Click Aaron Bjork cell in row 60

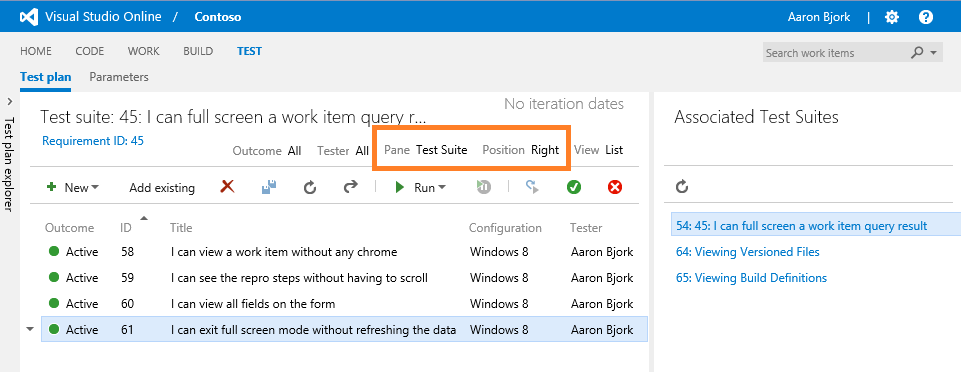click(602, 303)
